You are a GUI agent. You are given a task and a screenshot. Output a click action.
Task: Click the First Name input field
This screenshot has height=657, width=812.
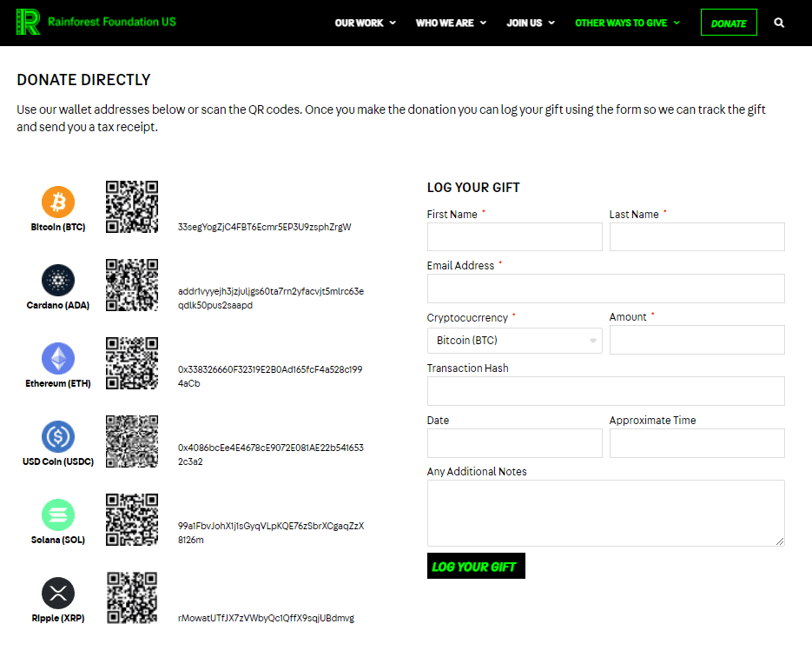tap(514, 236)
